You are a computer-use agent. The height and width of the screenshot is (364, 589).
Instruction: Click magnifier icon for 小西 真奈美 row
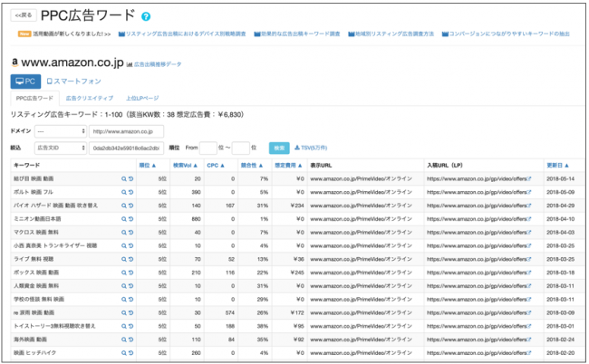[123, 245]
